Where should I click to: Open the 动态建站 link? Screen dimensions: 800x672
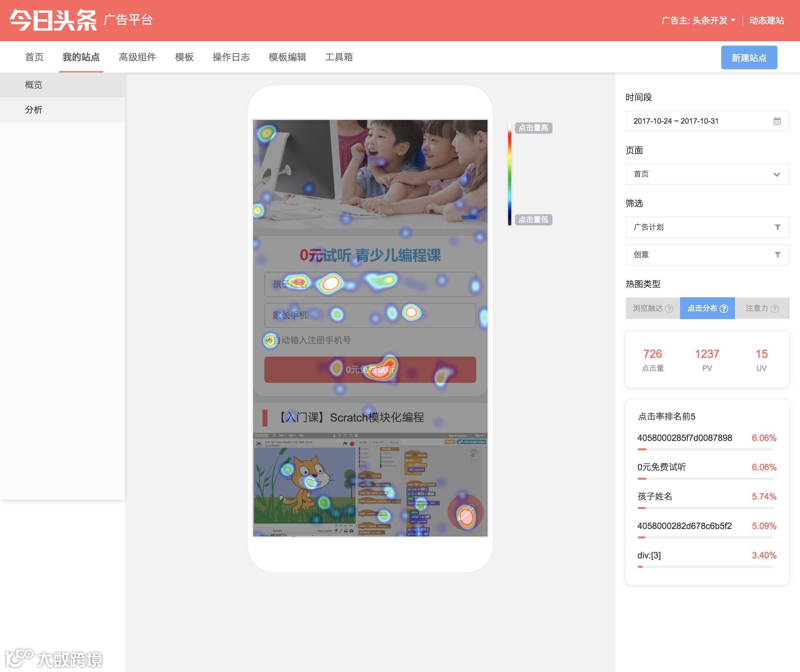767,20
